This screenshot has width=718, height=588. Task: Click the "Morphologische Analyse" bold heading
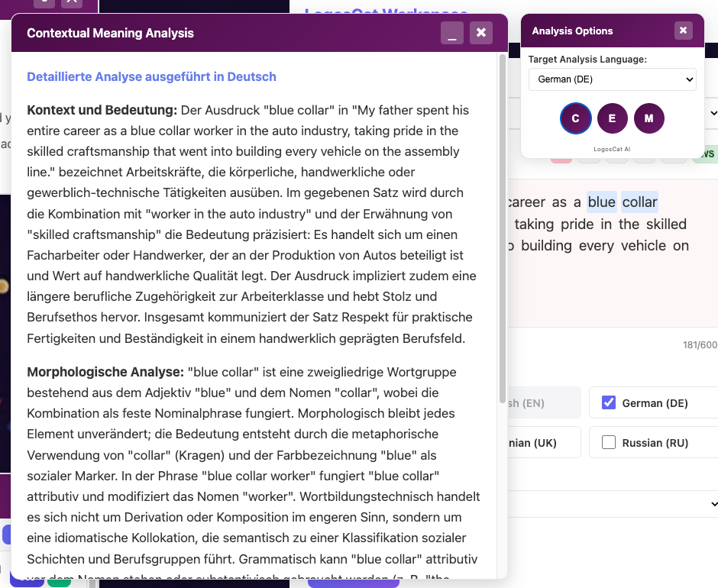[105, 373]
